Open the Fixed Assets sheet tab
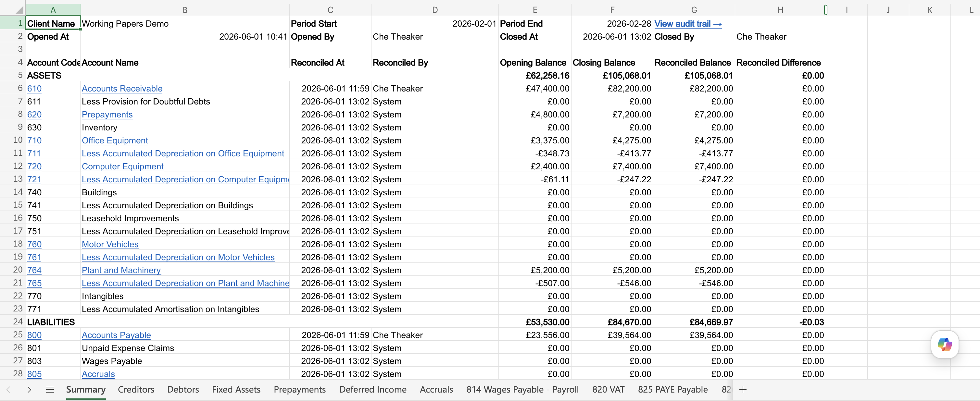980x401 pixels. click(236, 390)
